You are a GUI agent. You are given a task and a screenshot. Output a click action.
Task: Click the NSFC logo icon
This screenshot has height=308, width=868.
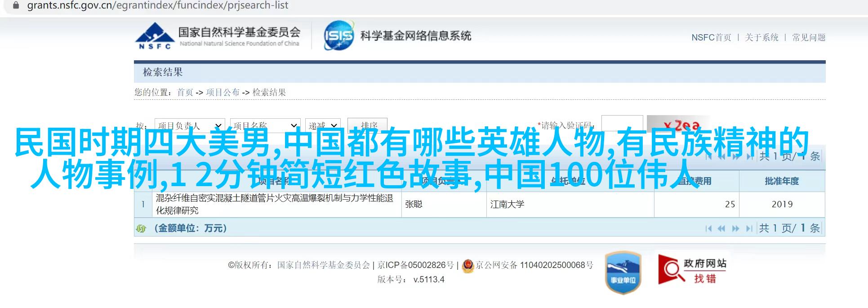click(x=154, y=36)
